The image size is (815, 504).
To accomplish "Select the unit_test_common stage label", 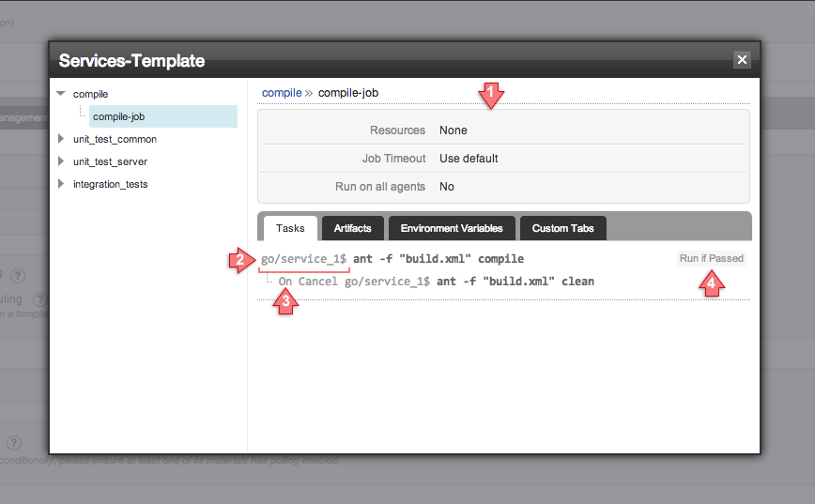I will point(115,139).
